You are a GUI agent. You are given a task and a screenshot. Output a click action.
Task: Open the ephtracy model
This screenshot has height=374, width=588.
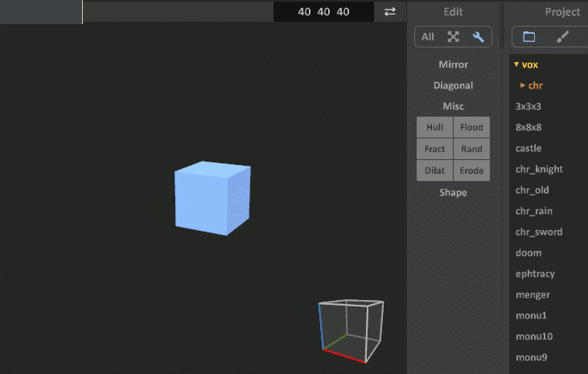pyautogui.click(x=535, y=274)
